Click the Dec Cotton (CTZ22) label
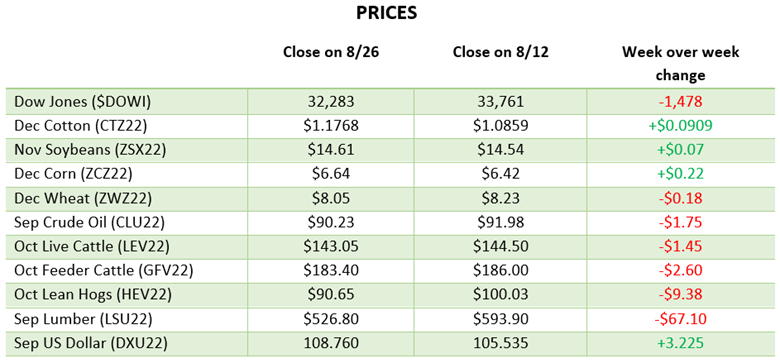This screenshot has height=363, width=780. click(80, 125)
